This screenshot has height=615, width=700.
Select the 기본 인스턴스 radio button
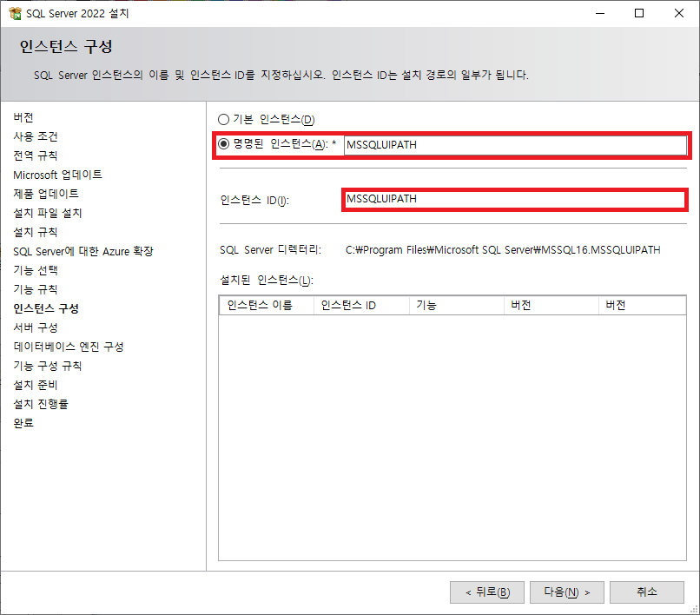click(x=223, y=119)
